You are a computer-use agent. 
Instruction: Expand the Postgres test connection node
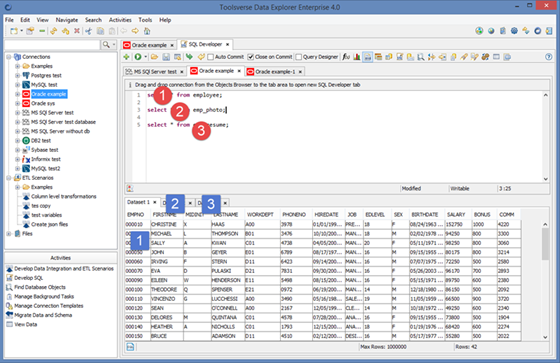click(18, 75)
